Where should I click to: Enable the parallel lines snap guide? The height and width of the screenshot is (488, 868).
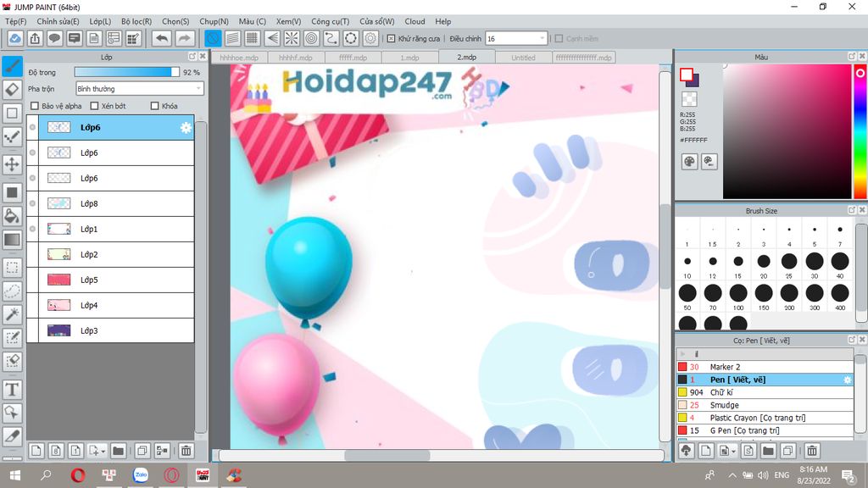(x=232, y=38)
